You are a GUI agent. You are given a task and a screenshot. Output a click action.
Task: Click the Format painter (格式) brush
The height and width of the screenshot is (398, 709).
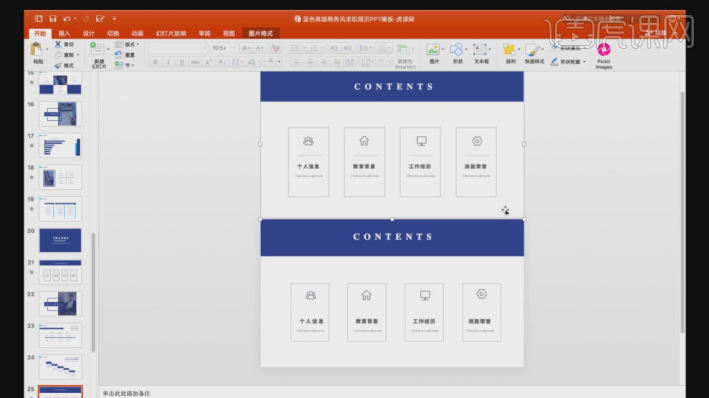tap(64, 66)
